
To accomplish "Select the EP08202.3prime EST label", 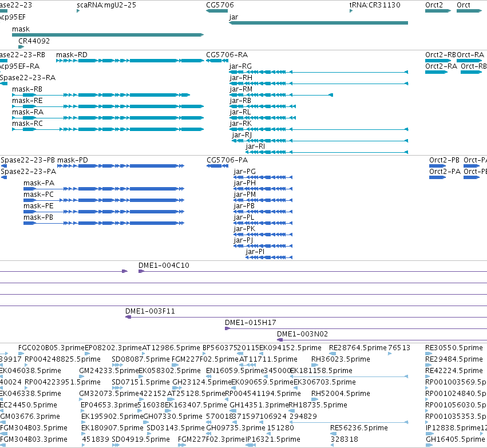I will pyautogui.click(x=113, y=348).
